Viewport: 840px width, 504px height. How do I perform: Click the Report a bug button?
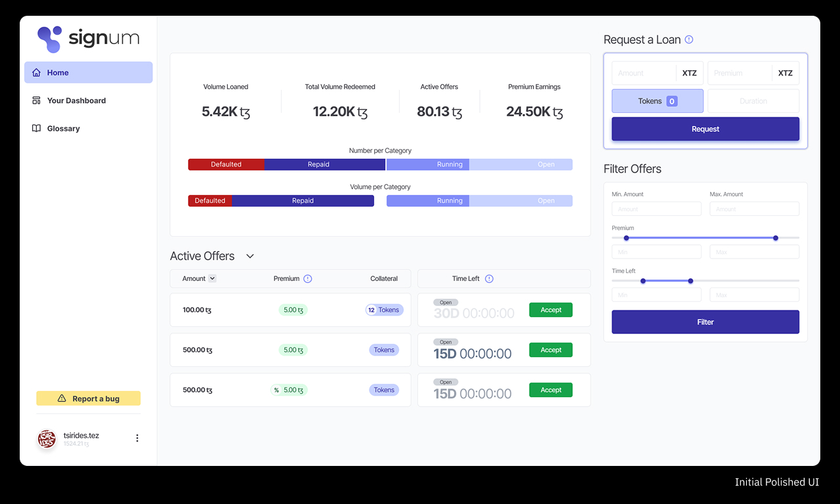(x=88, y=398)
